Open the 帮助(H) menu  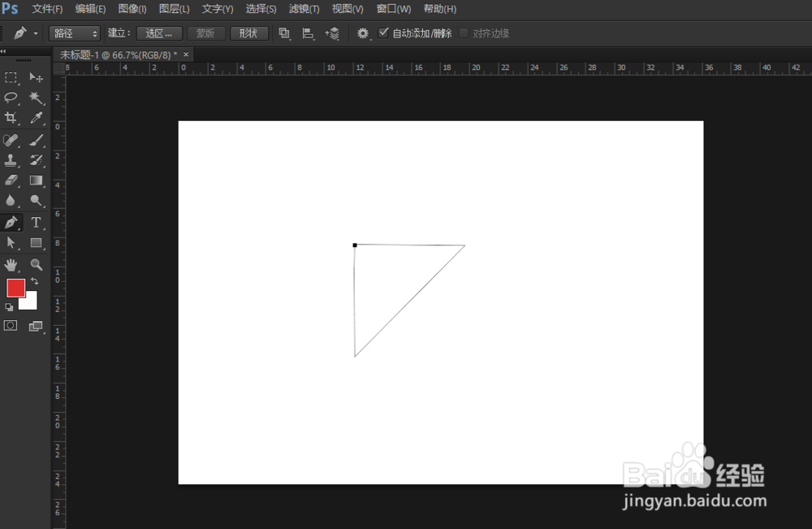pyautogui.click(x=439, y=9)
